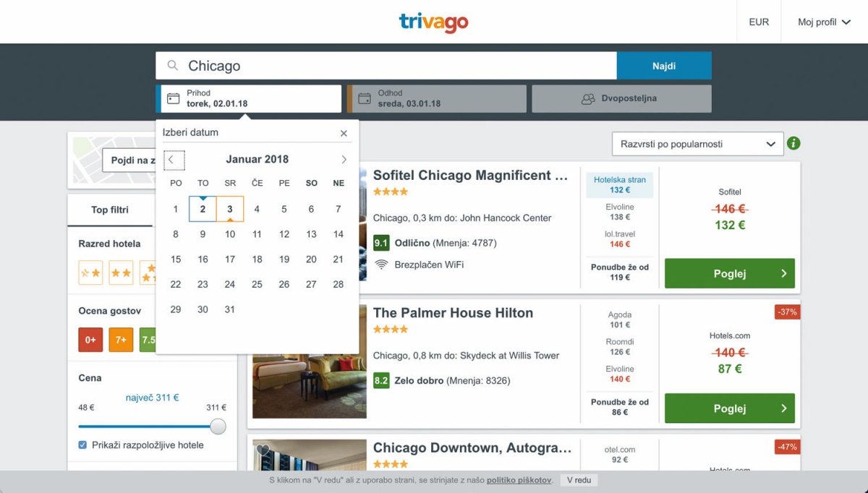The width and height of the screenshot is (868, 493).
Task: Click the trivago logo
Action: 433,22
